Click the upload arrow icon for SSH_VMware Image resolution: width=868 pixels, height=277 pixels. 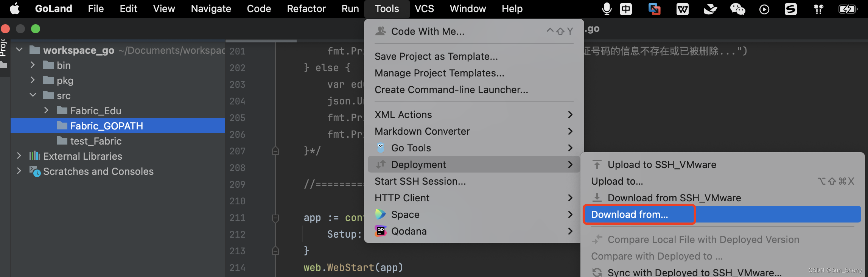click(x=597, y=164)
